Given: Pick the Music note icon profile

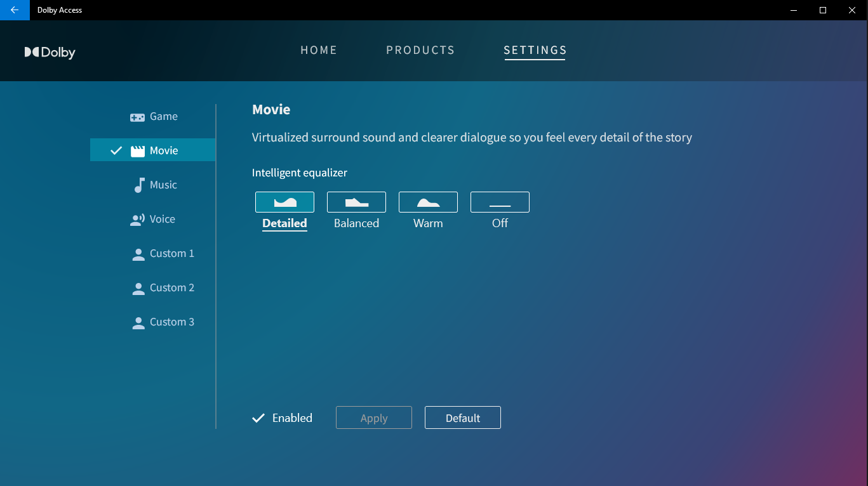Looking at the screenshot, I should tap(139, 185).
